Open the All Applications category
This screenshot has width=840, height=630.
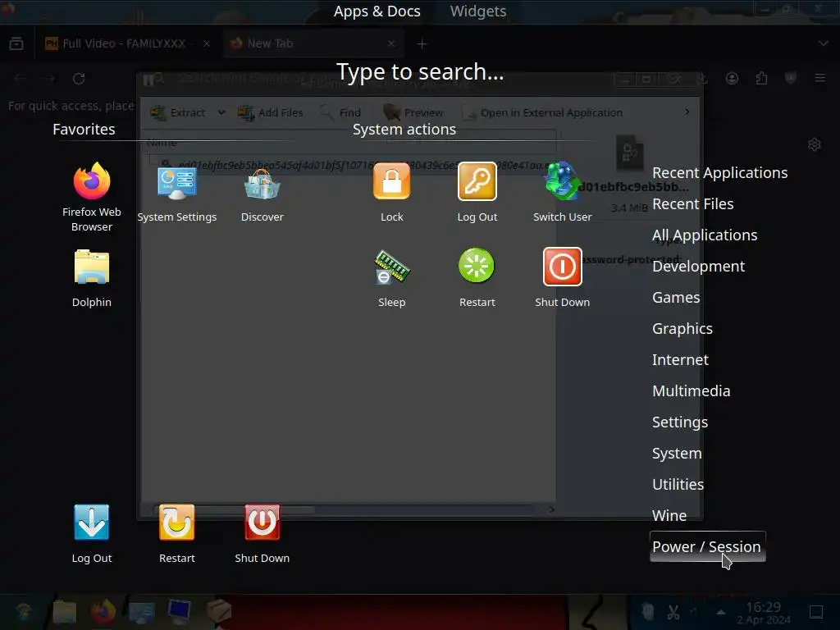coord(705,235)
